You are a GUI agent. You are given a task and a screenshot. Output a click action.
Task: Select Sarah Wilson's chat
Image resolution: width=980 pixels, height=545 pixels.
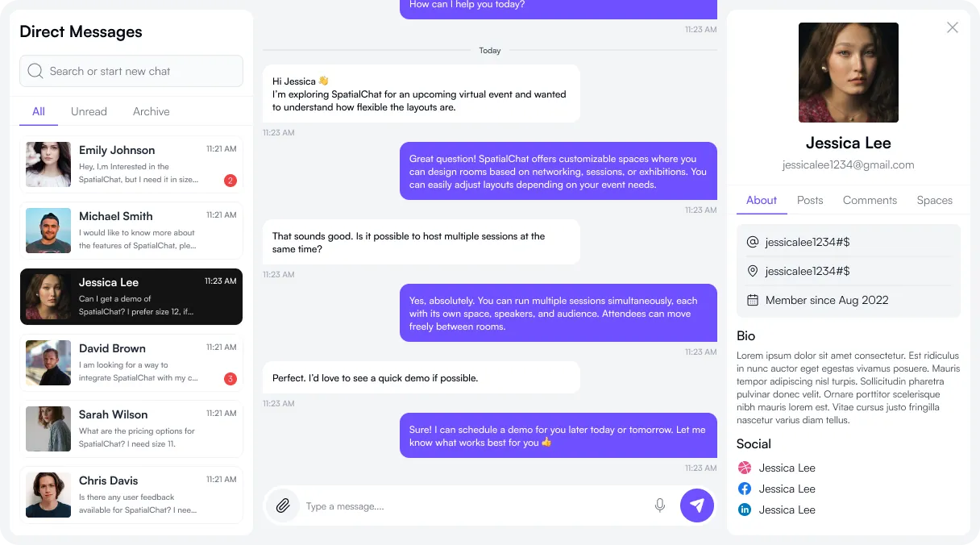[x=131, y=429]
